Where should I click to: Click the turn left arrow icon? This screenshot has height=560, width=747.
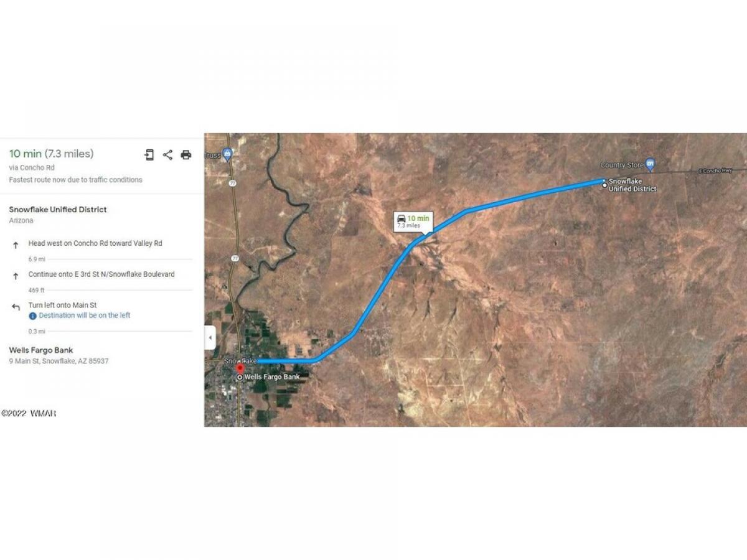[x=16, y=307]
